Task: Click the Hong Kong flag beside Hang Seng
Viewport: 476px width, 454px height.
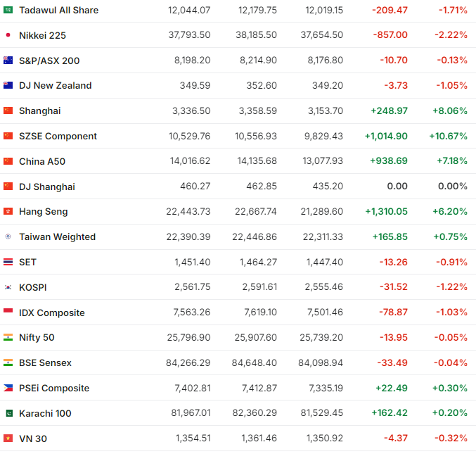Action: click(x=8, y=212)
